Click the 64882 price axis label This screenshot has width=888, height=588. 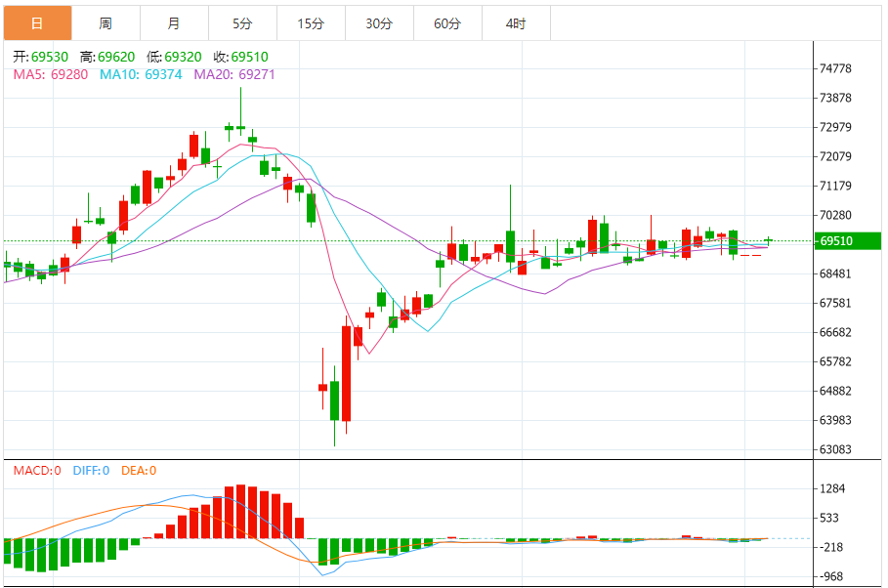tap(836, 391)
